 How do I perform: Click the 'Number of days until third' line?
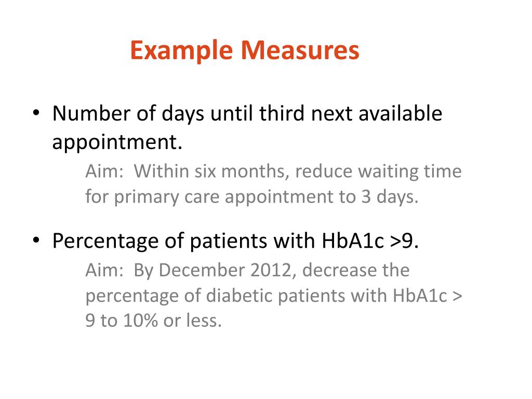[x=247, y=113]
